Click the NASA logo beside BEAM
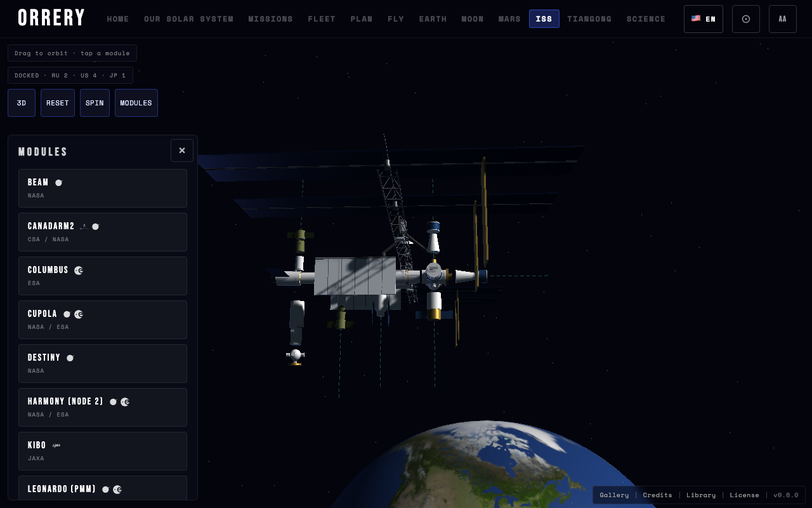The width and height of the screenshot is (812, 508). [58, 183]
